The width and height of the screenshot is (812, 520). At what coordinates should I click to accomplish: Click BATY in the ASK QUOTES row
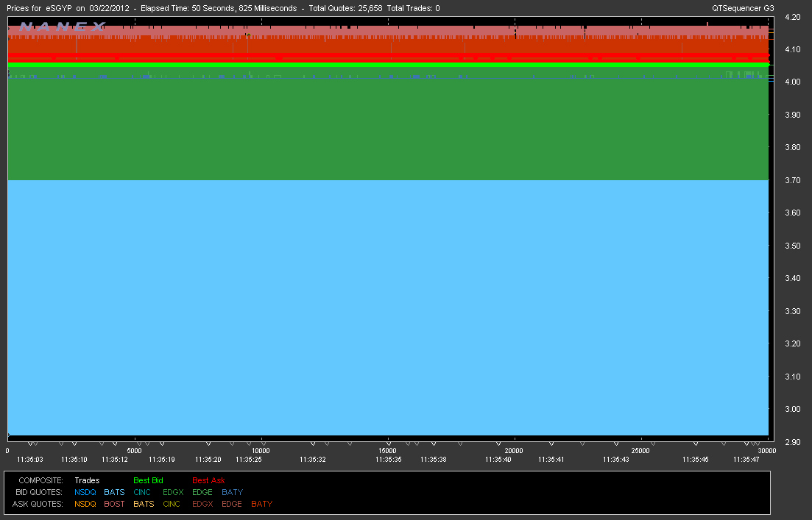[x=261, y=504]
